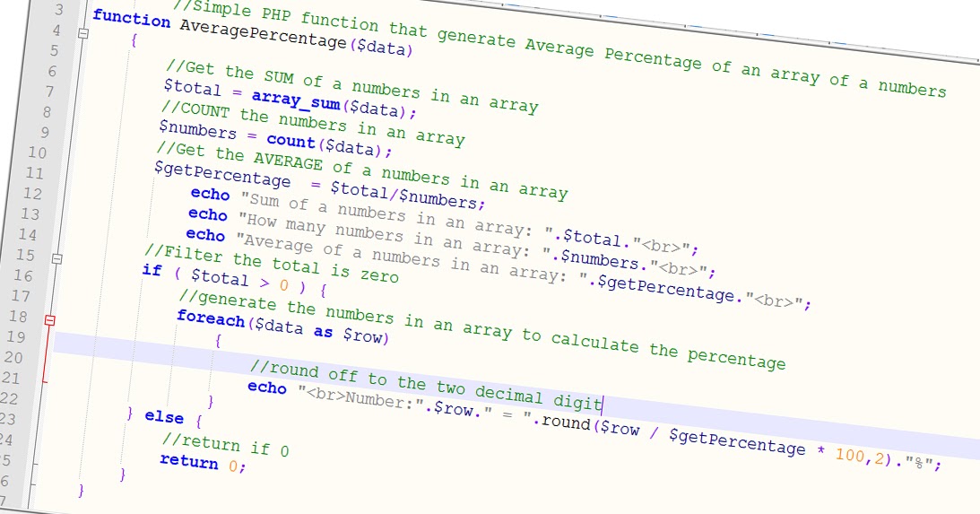Click comment "//COUNT the numbers in an array"
Screen dimensions: 980x514
pos(313,122)
